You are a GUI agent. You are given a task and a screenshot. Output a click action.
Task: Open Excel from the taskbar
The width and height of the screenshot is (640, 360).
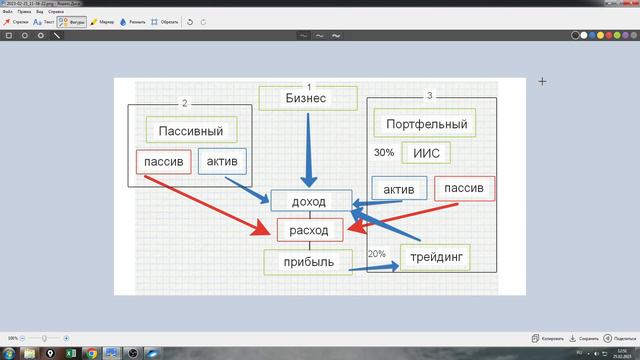click(71, 353)
